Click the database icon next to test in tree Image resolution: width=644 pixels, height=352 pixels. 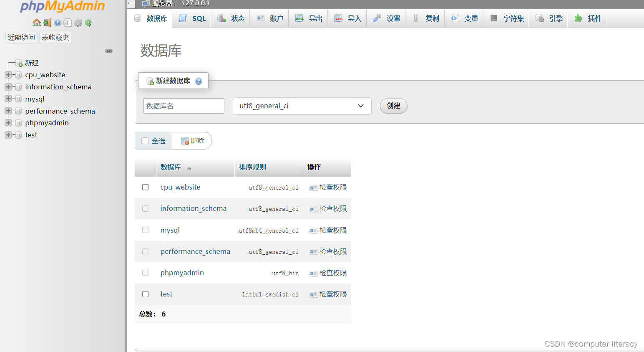(x=18, y=135)
